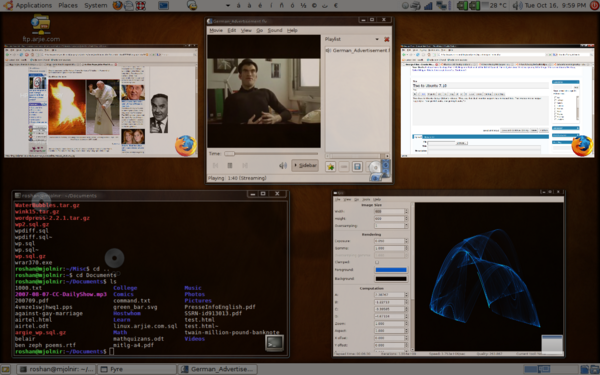Open the Help menu in the video player
This screenshot has width=600, height=375.
pyautogui.click(x=292, y=30)
